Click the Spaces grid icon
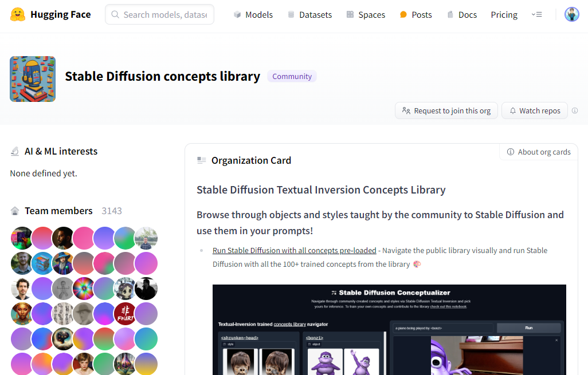 click(350, 15)
